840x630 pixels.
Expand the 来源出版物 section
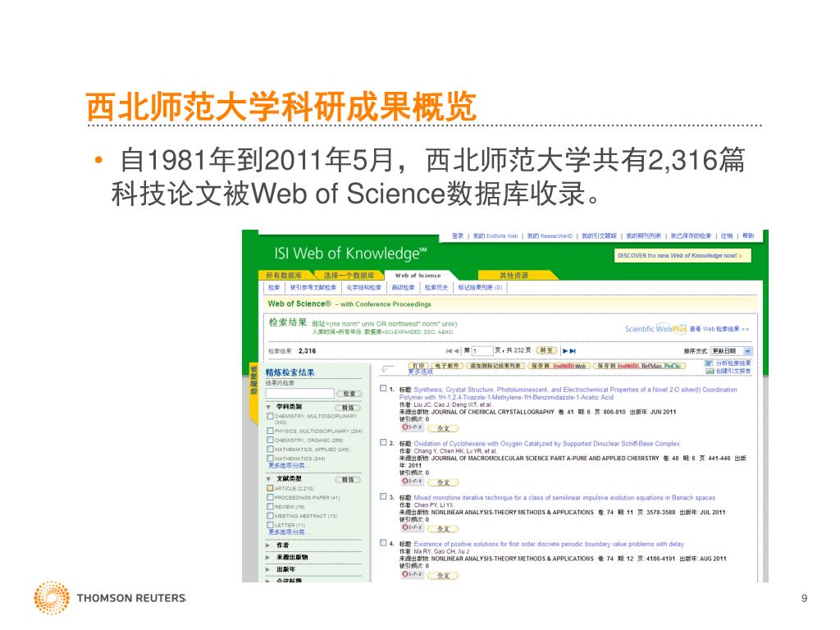(268, 557)
